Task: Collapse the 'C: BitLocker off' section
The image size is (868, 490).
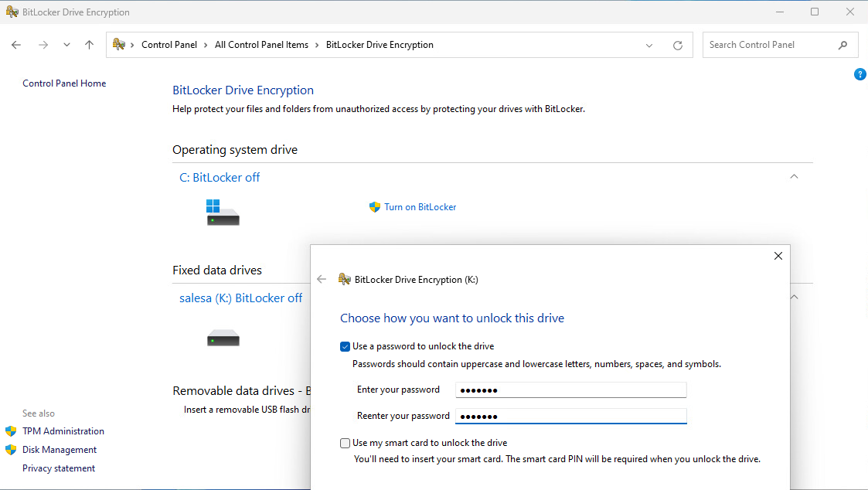Action: (x=794, y=176)
